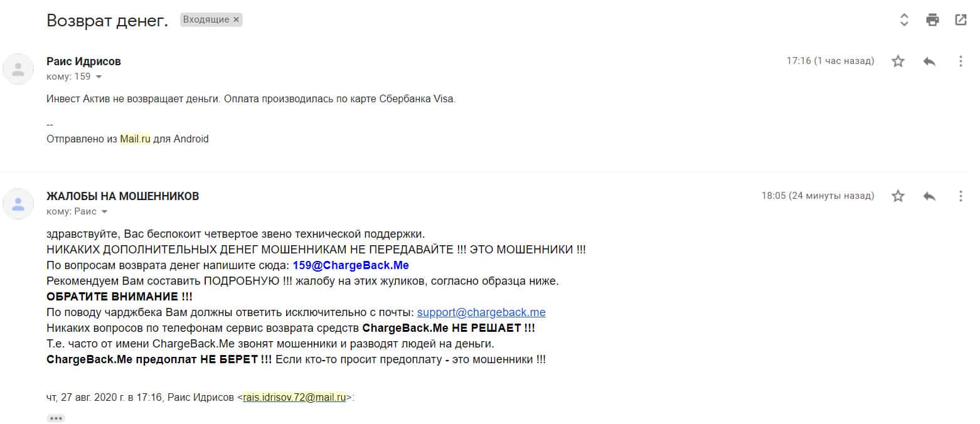Open more options for ЖАЛОБЫ НА МОШЕННИКОВ message

coord(961,196)
